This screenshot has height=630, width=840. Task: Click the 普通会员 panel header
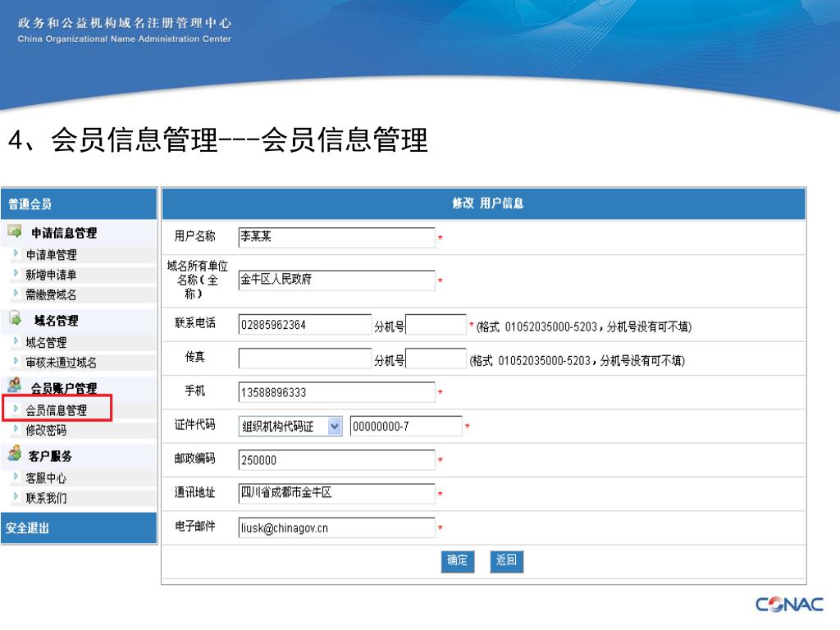80,203
